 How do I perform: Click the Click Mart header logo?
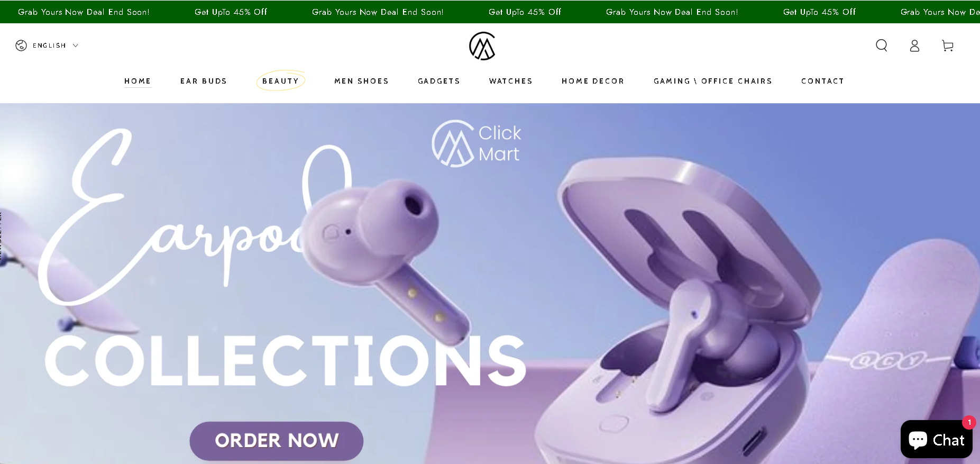482,46
